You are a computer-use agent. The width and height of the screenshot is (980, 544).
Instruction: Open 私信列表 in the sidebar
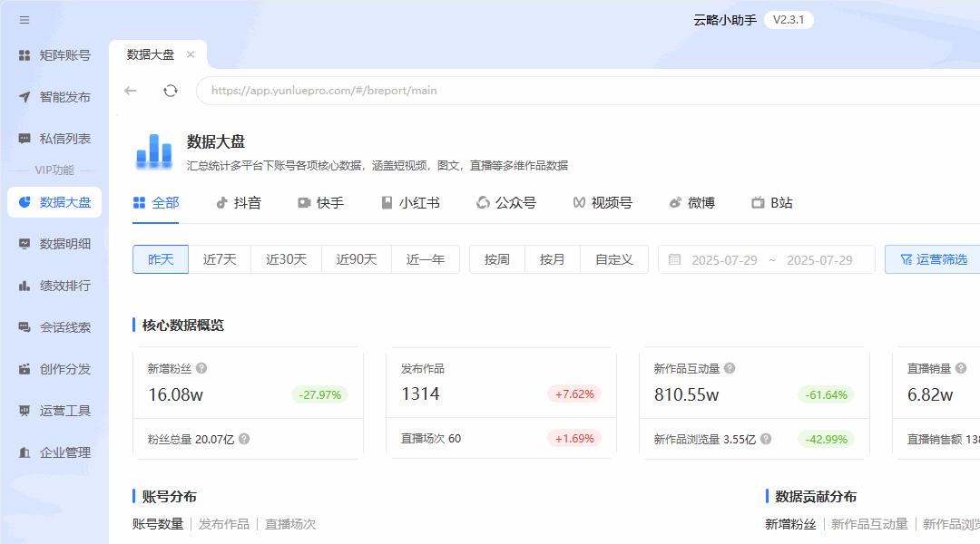point(54,139)
